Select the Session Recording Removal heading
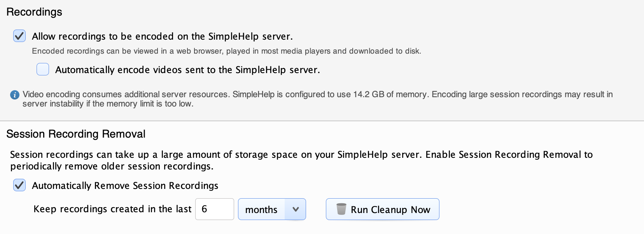Viewport: 644px width, 234px height. pos(76,134)
